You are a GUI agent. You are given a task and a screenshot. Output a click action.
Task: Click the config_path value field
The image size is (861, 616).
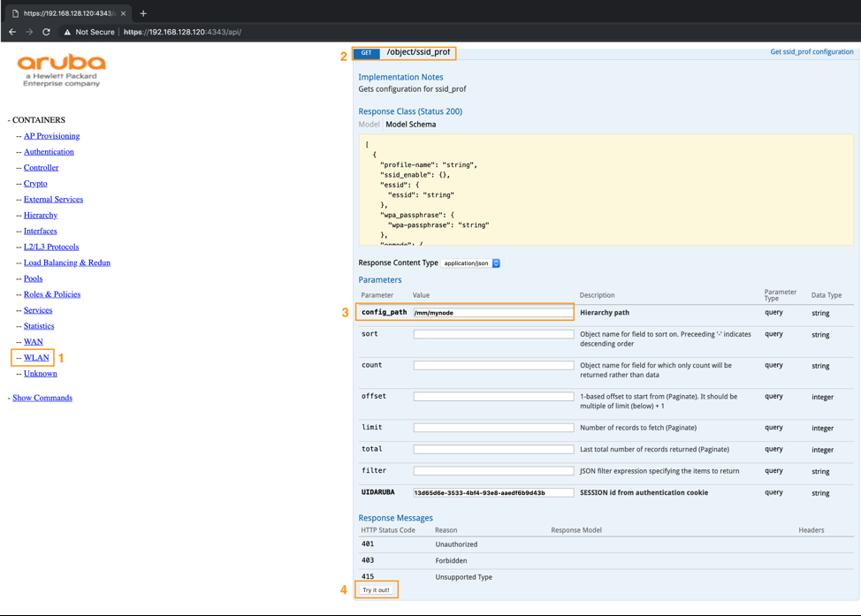[493, 313]
